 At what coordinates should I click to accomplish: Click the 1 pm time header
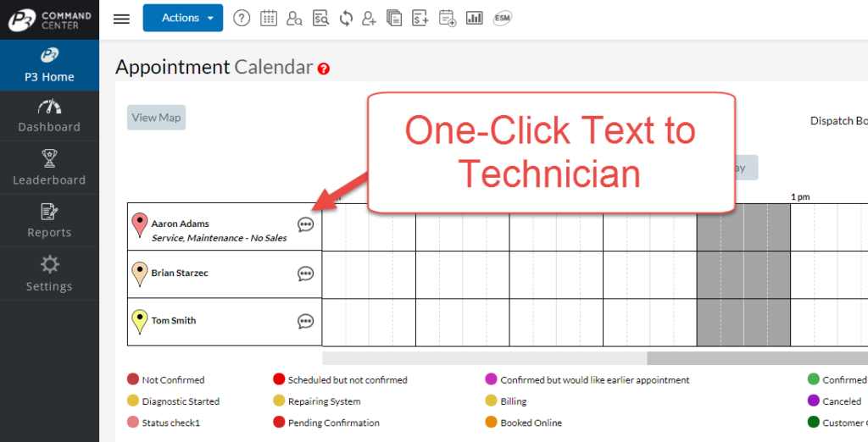click(800, 197)
